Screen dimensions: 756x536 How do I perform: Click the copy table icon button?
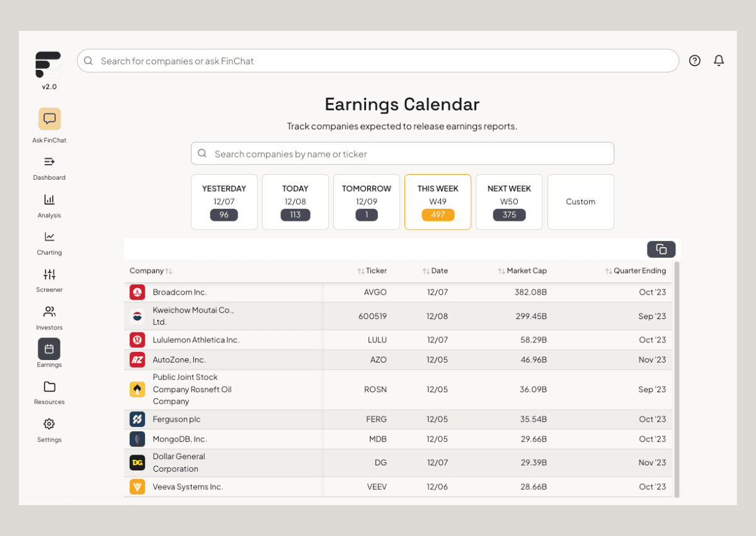pos(661,249)
